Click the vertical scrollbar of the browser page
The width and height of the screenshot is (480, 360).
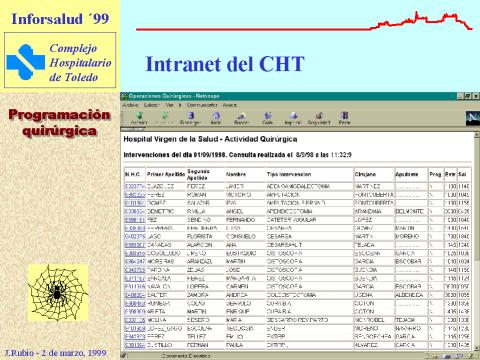click(x=476, y=241)
